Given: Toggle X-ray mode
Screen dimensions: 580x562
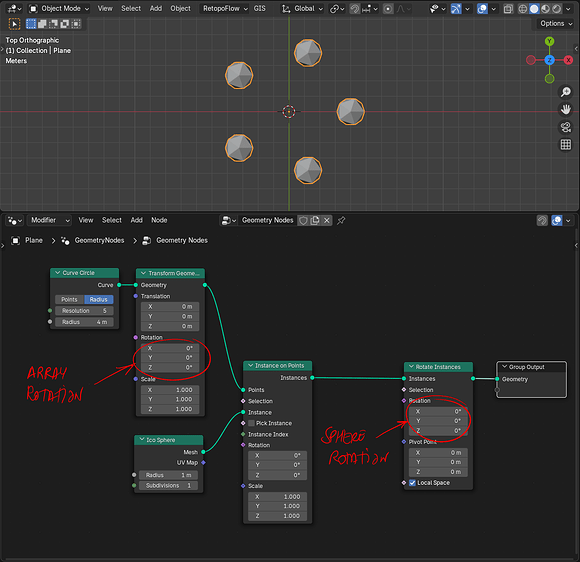Looking at the screenshot, I should tap(508, 9).
